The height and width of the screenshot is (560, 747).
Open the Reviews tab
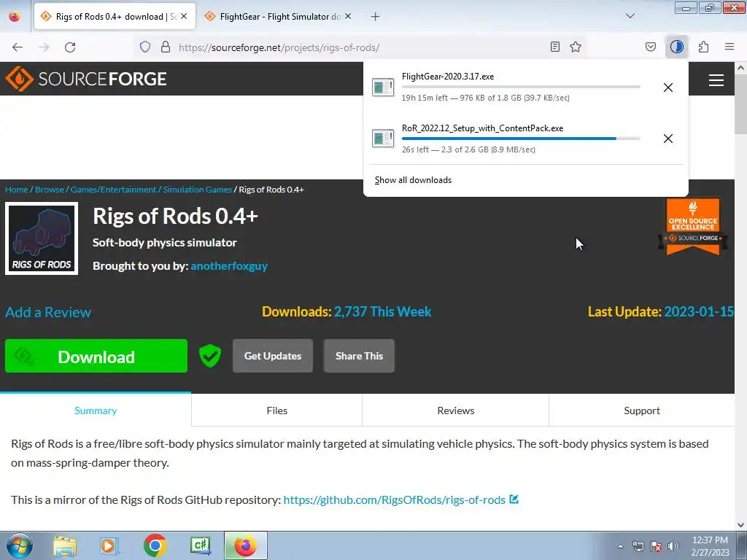(455, 411)
